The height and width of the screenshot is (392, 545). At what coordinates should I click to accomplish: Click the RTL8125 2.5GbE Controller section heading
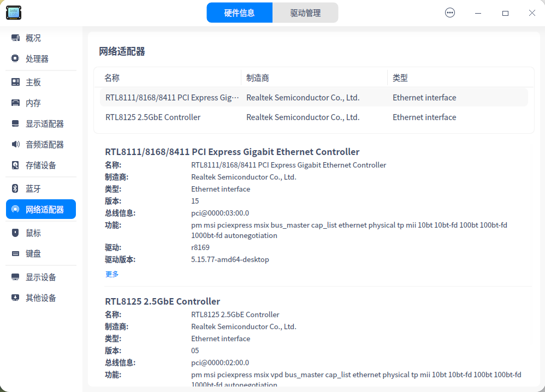tap(162, 301)
